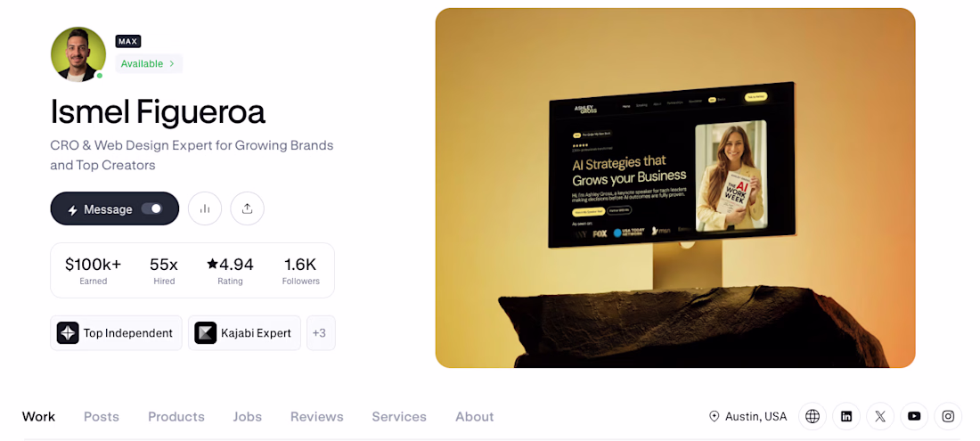Click the lightning bolt on Message button
Image resolution: width=980 pixels, height=441 pixels.
tap(72, 210)
